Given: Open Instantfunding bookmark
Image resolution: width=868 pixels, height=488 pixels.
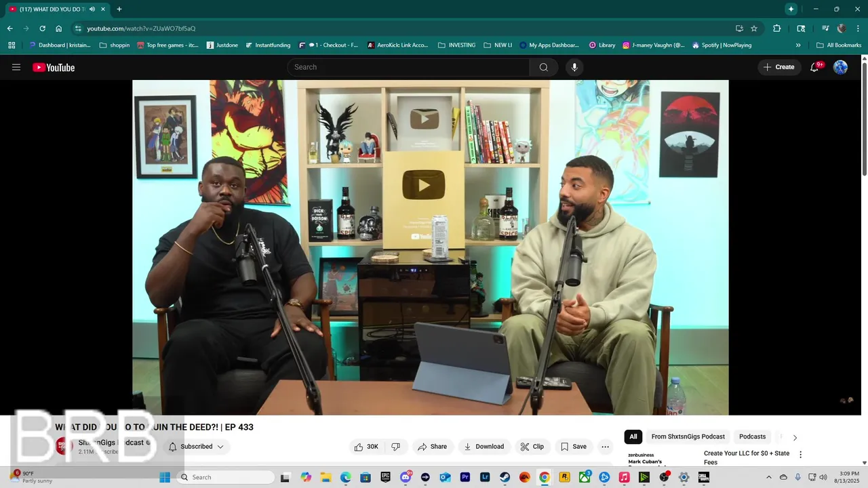Looking at the screenshot, I should pos(269,45).
